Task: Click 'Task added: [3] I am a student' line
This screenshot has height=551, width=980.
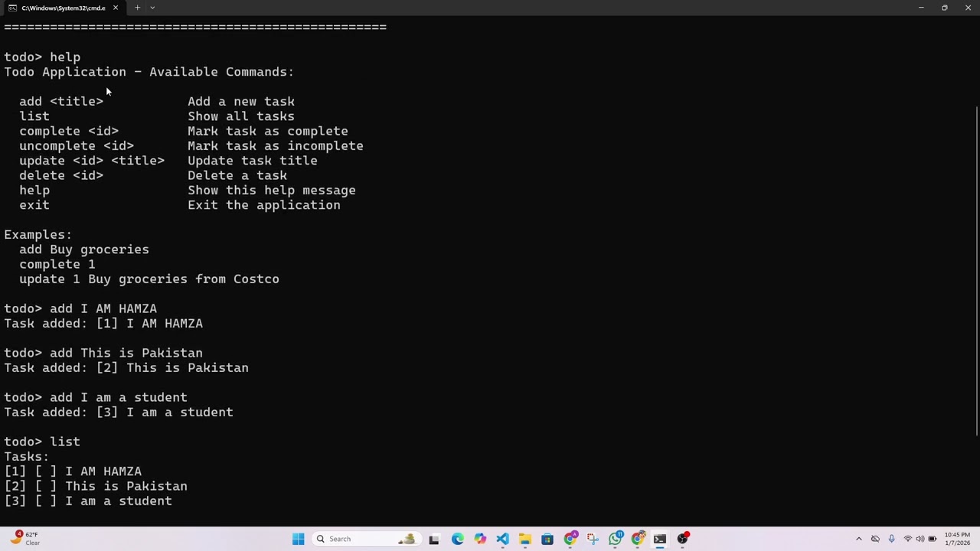Action: pyautogui.click(x=119, y=412)
